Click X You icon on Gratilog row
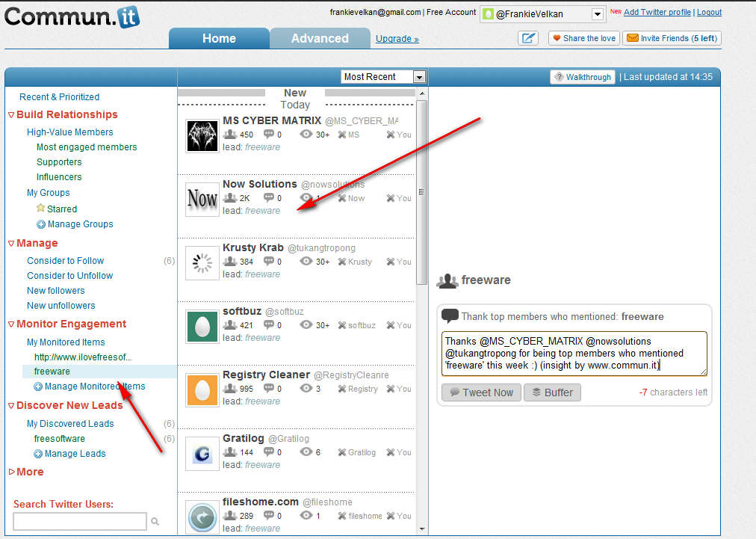756x539 pixels. coord(391,452)
